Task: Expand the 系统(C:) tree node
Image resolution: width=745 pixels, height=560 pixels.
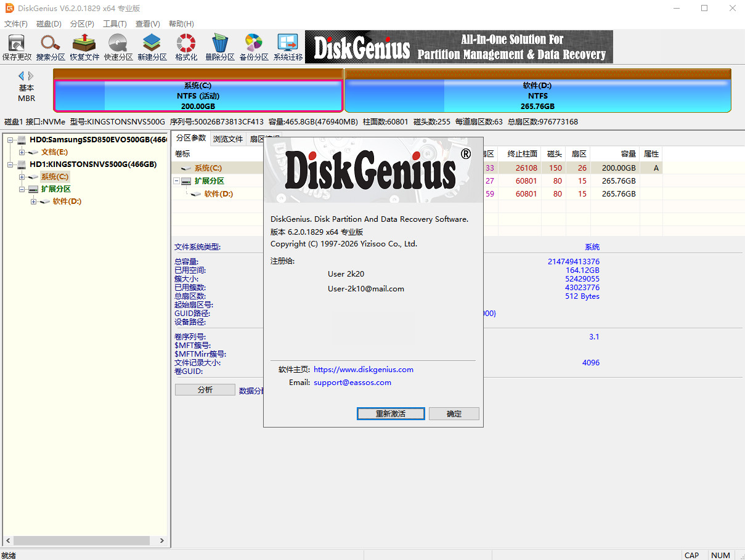Action: (x=22, y=177)
